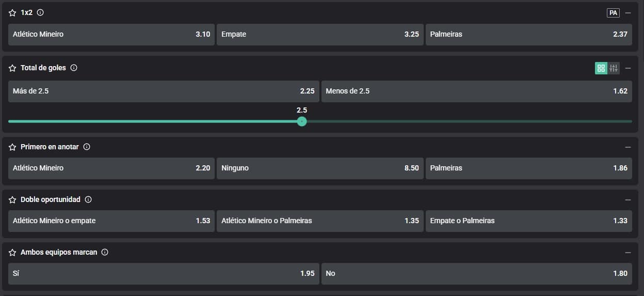The image size is (644, 296).
Task: Star the 1x2 market as favorite
Action: click(12, 13)
